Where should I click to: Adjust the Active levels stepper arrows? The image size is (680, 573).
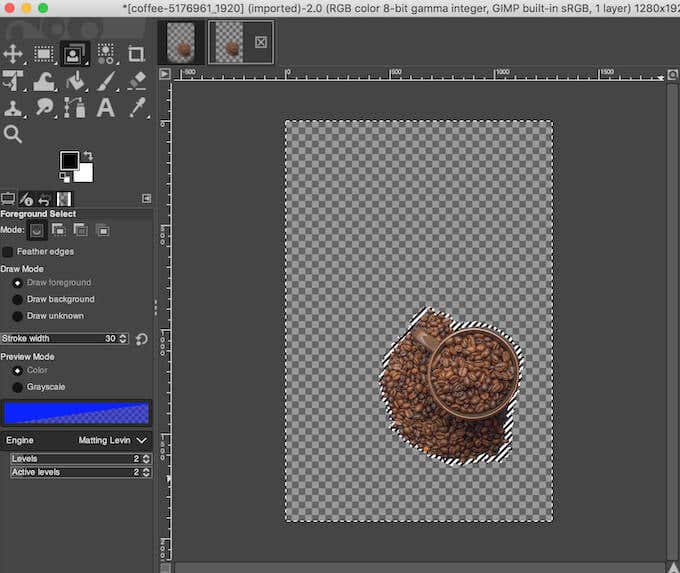[x=146, y=472]
